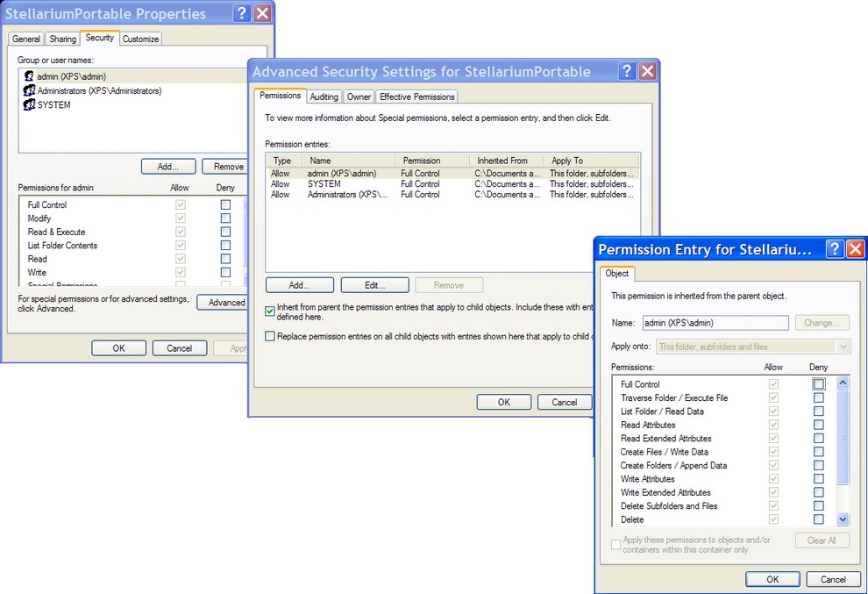Click help icon in Advanced Security Settings title bar
868x594 pixels.
(626, 70)
